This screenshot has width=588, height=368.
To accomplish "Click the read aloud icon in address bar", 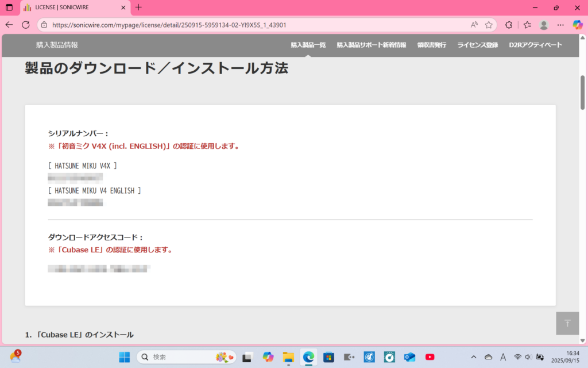I will click(x=474, y=25).
